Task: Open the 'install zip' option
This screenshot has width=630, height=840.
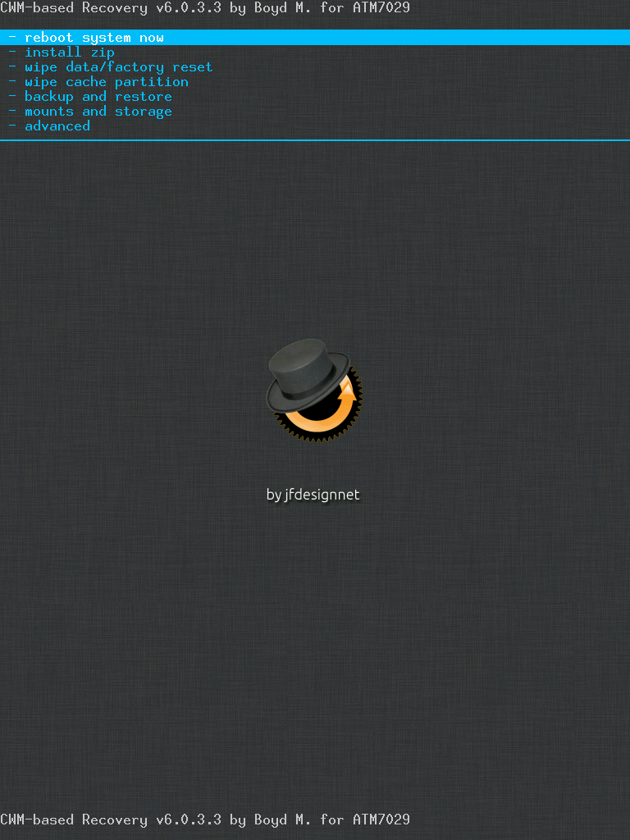Action: click(70, 52)
